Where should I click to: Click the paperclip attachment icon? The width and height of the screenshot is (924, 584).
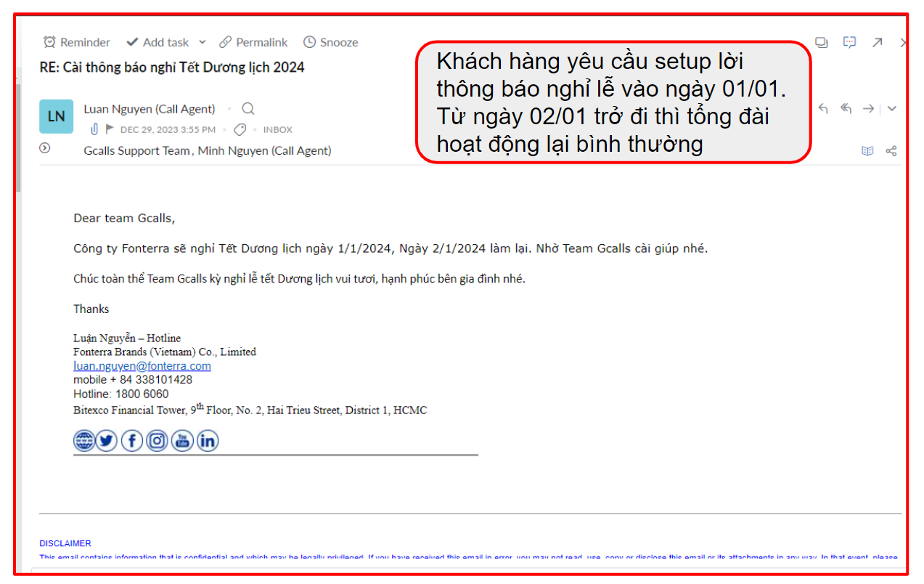[x=94, y=130]
